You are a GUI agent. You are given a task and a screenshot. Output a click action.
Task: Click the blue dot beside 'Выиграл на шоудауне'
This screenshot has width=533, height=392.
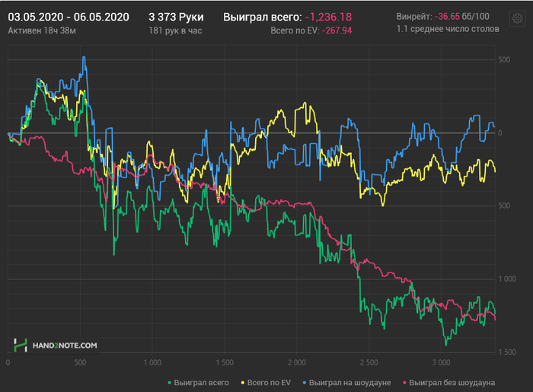click(x=305, y=383)
